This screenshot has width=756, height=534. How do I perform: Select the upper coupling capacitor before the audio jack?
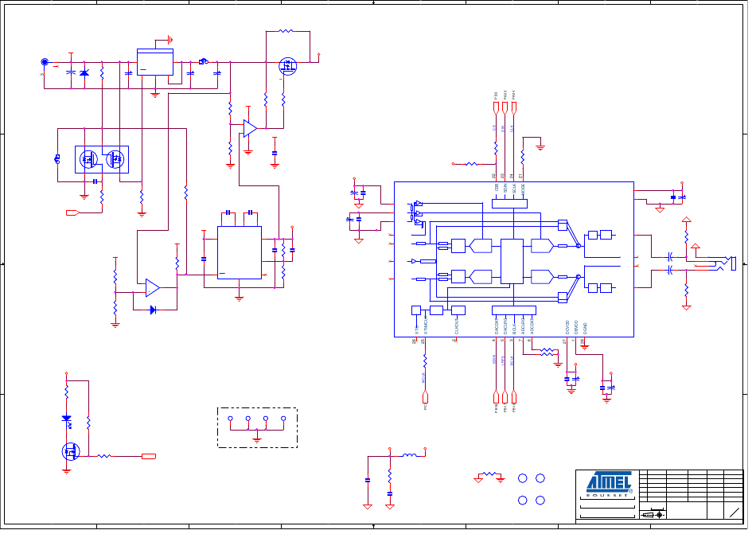(670, 257)
